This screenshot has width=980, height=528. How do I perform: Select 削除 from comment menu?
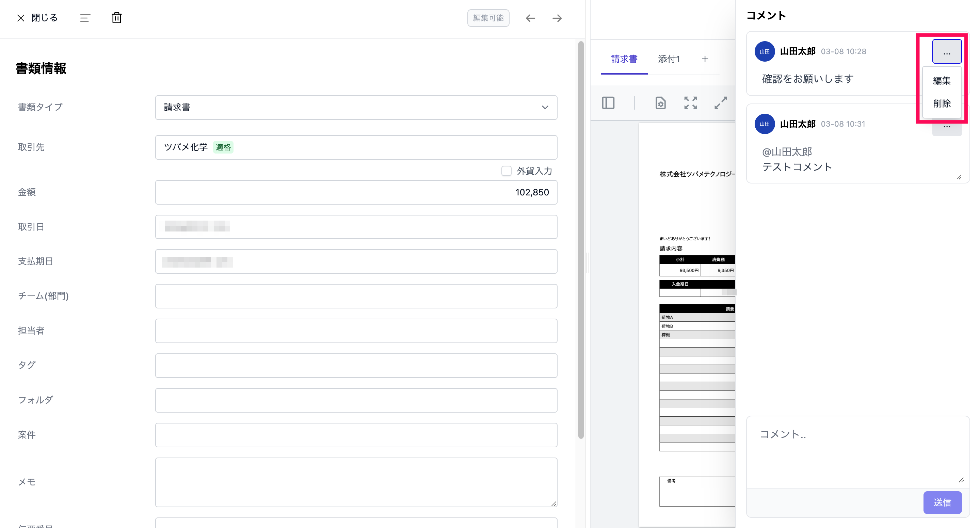pos(942,103)
